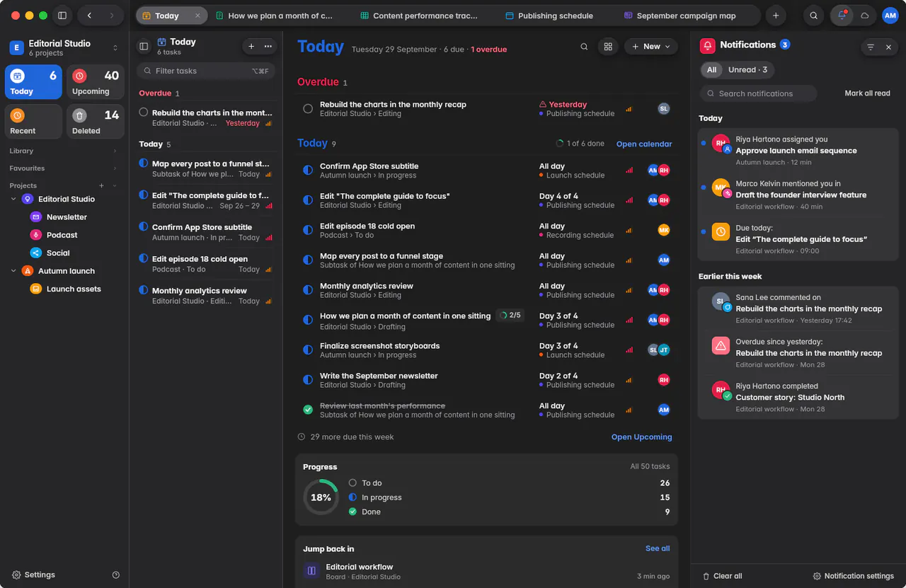Screen dimensions: 906x588
Task: Show Unread notifications tab
Action: click(747, 69)
